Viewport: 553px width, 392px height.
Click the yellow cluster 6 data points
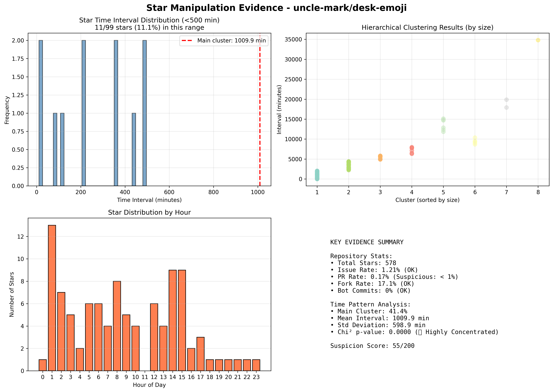pos(475,141)
